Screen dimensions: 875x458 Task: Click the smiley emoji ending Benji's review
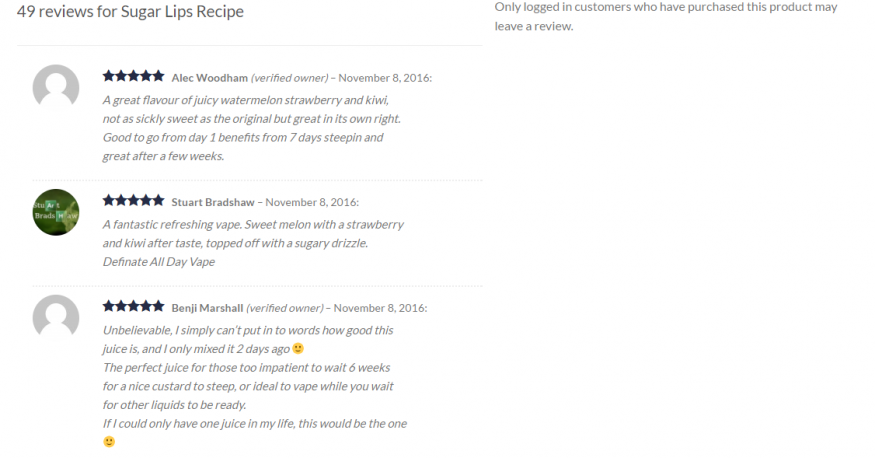click(x=109, y=441)
